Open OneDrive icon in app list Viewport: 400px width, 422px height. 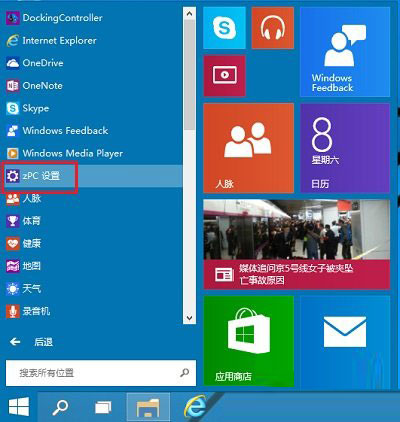click(13, 63)
